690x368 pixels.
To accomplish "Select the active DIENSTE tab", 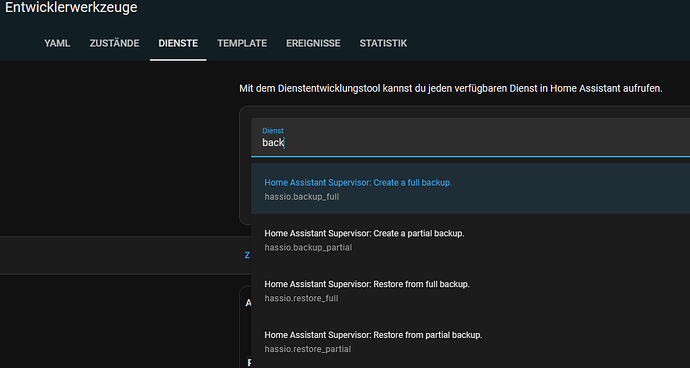I will [178, 43].
